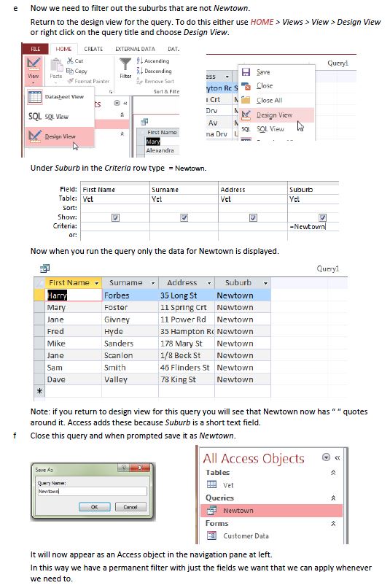Click the 11 Spring Crt address cell
The height and width of the screenshot is (588, 390).
[186, 308]
